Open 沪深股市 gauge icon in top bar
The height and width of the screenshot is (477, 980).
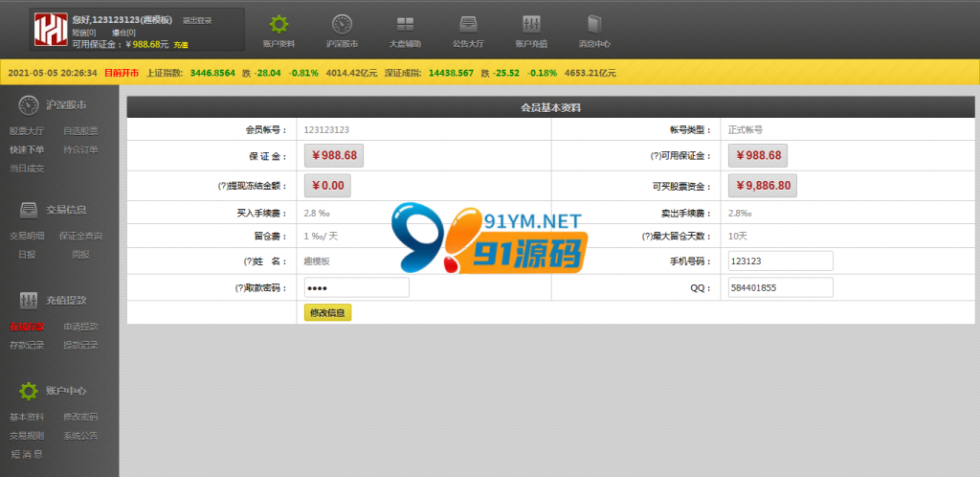342,24
